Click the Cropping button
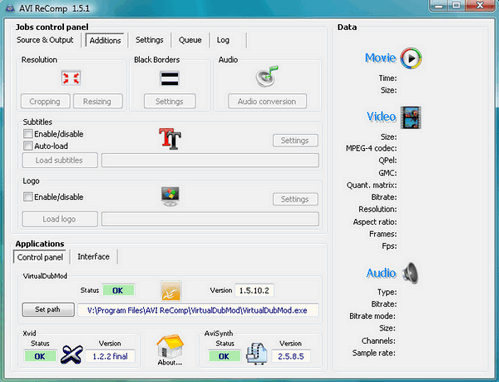Image resolution: width=499 pixels, height=382 pixels. point(45,101)
